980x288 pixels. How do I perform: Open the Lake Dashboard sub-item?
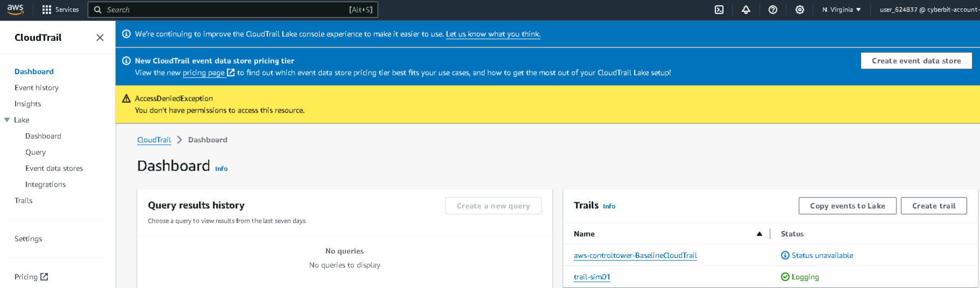pyautogui.click(x=43, y=136)
